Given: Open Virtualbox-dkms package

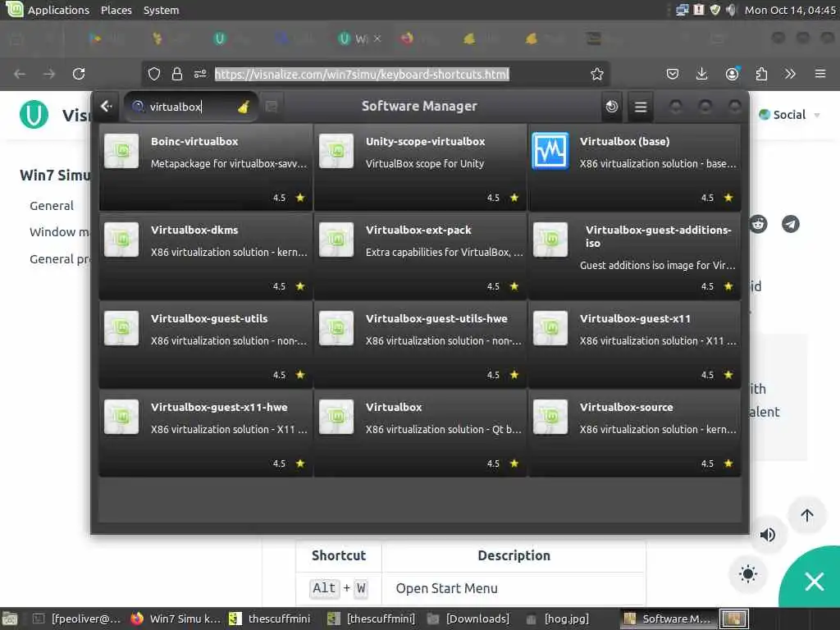Looking at the screenshot, I should (206, 256).
